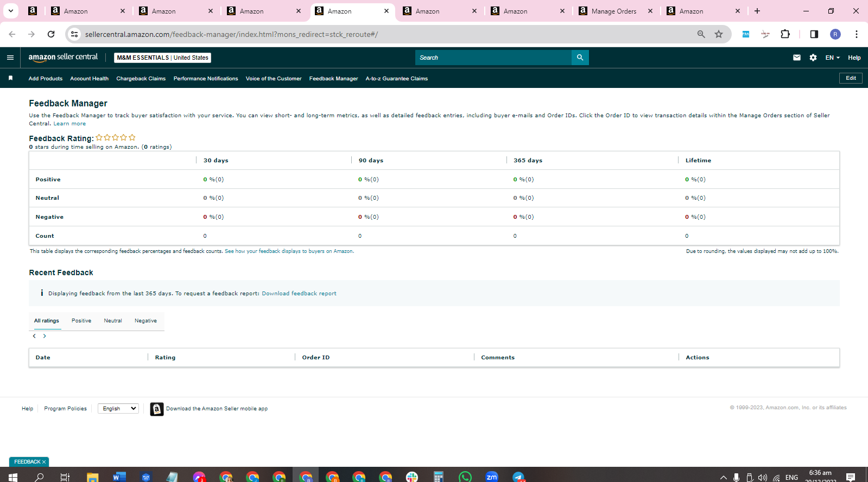View site information icon in address bar
This screenshot has height=482, width=868.
(x=74, y=34)
